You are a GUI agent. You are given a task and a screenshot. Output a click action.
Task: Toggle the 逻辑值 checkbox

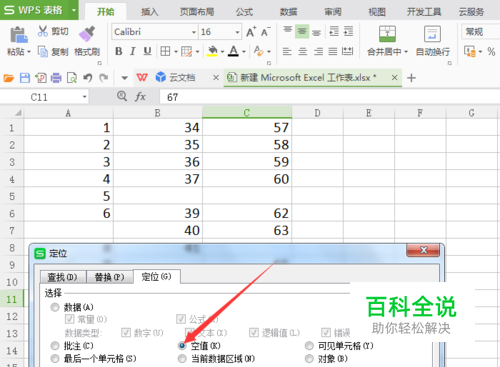tap(254, 332)
